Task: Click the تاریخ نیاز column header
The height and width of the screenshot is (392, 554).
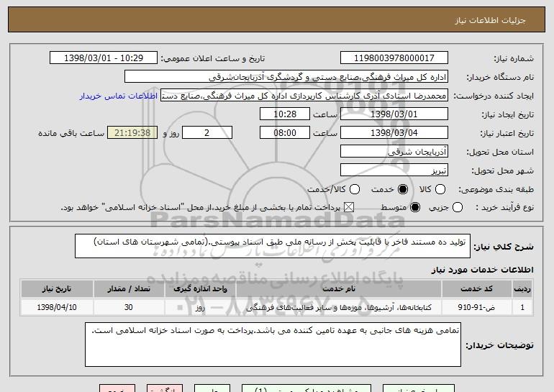Action: [57, 289]
